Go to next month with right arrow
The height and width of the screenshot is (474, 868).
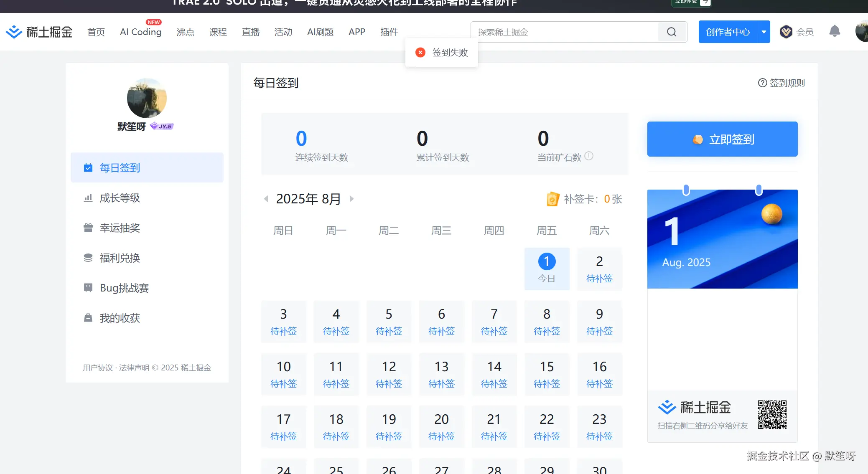click(x=351, y=199)
